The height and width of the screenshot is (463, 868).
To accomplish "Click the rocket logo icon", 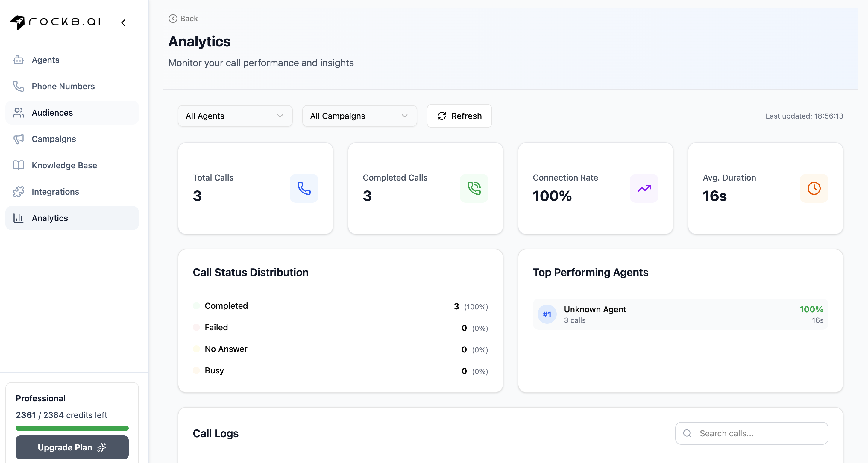I will click(18, 22).
